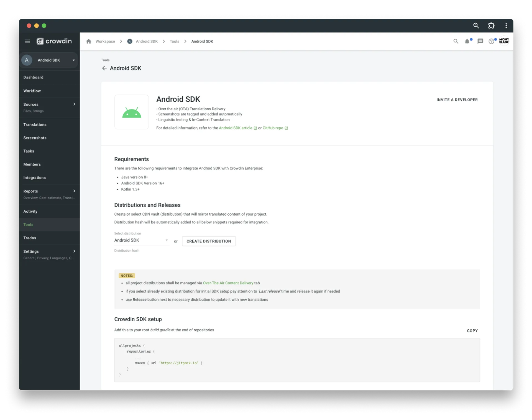Screen dimensions: 532x420
Task: Open Select distribution dropdown
Action: tap(141, 240)
